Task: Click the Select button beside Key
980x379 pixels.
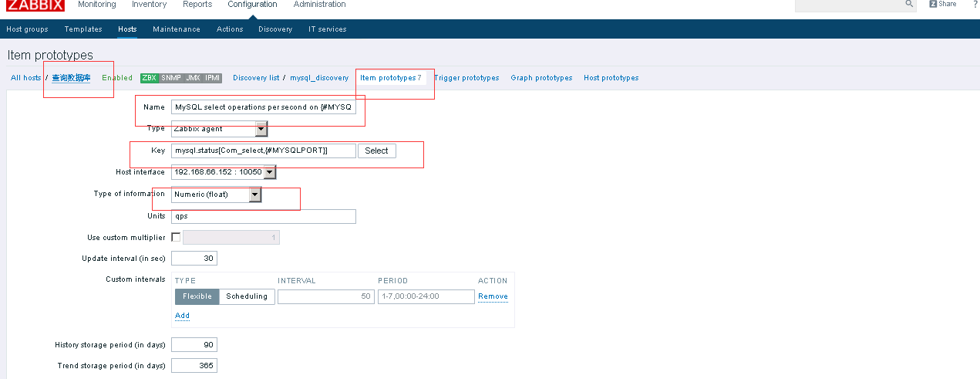Action: click(x=376, y=151)
